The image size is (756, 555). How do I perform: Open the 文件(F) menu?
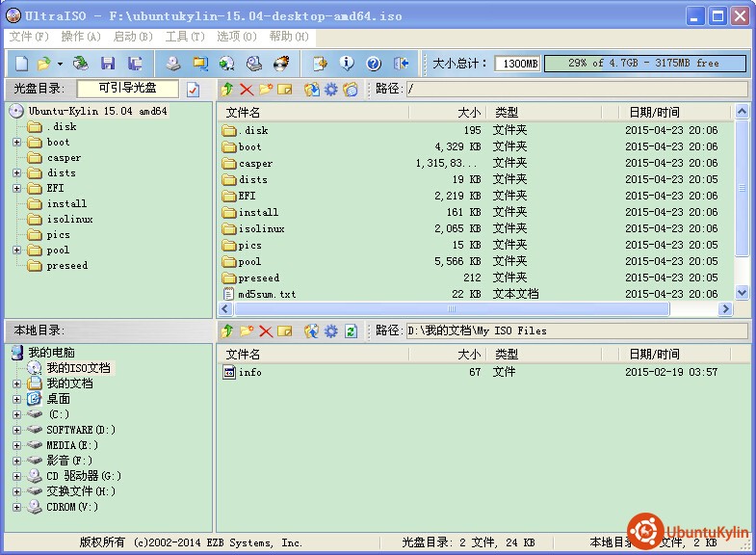point(30,37)
